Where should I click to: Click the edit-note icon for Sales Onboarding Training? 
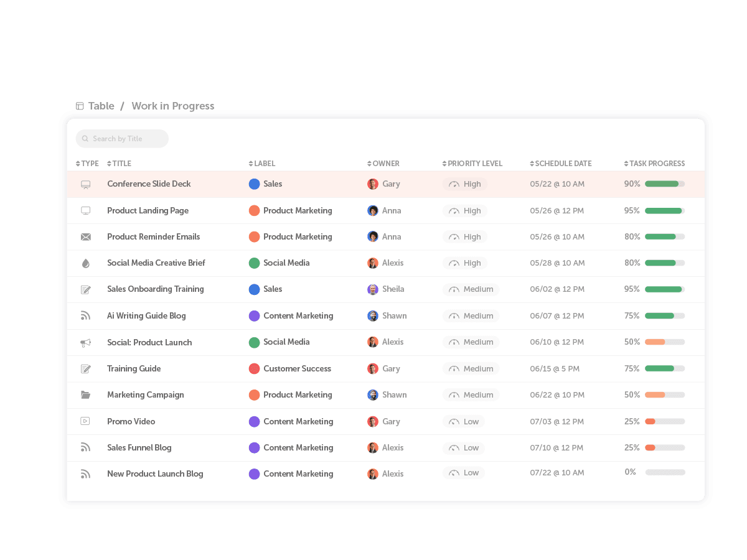click(x=86, y=289)
